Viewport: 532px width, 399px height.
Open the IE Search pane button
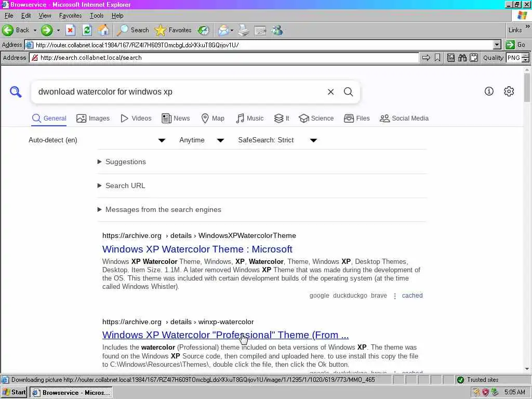[x=132, y=30]
